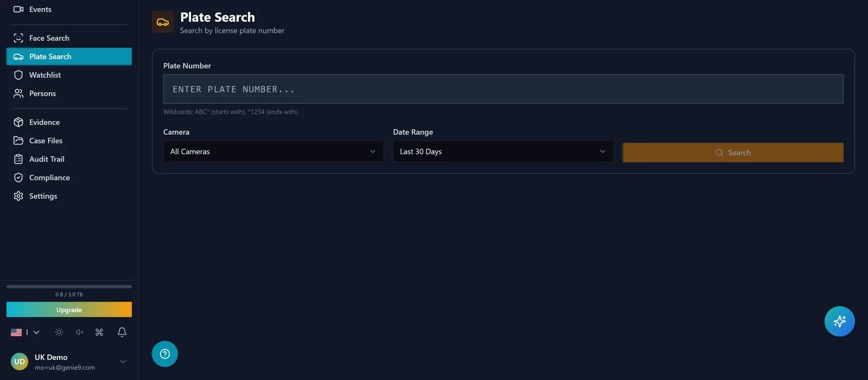Expand language selector chevron
This screenshot has width=868, height=380.
(36, 332)
